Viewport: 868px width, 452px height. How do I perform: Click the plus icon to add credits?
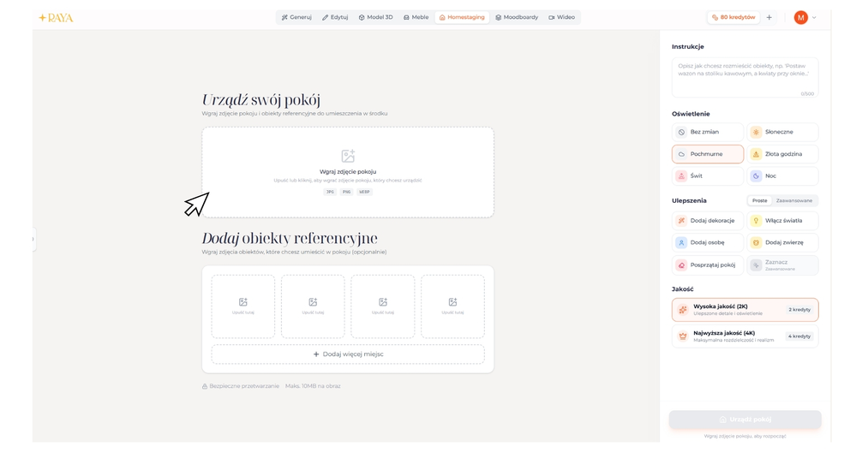tap(769, 18)
